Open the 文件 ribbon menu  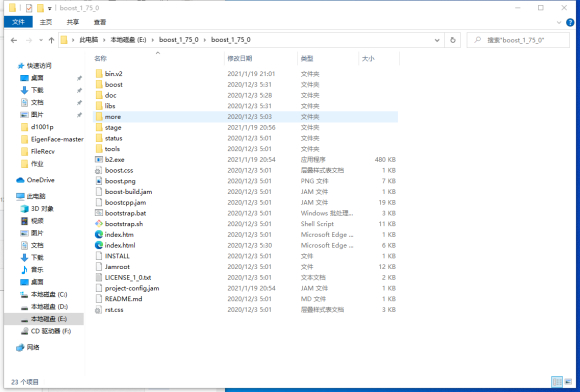tap(18, 22)
